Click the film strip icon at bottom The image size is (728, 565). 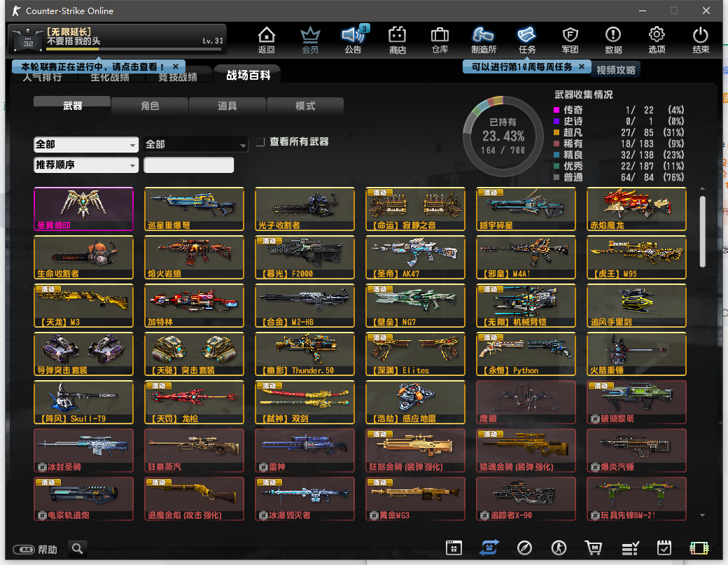[x=699, y=548]
